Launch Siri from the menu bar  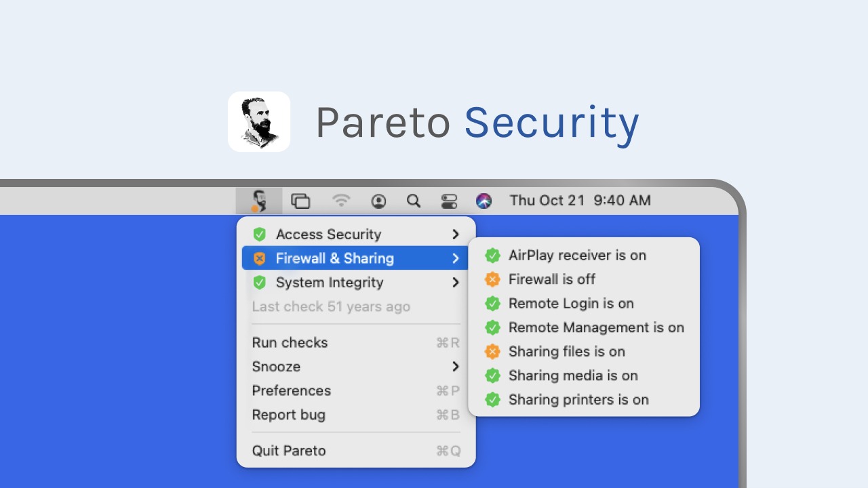(x=484, y=201)
